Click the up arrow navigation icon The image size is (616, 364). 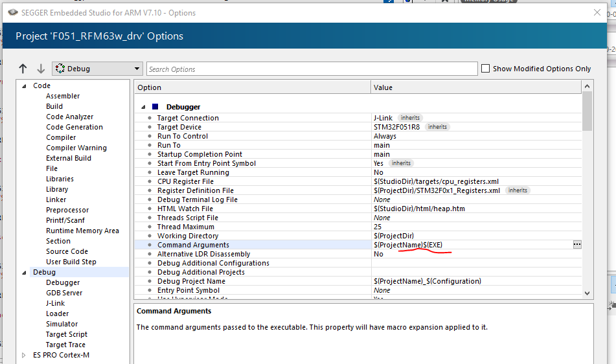point(23,69)
